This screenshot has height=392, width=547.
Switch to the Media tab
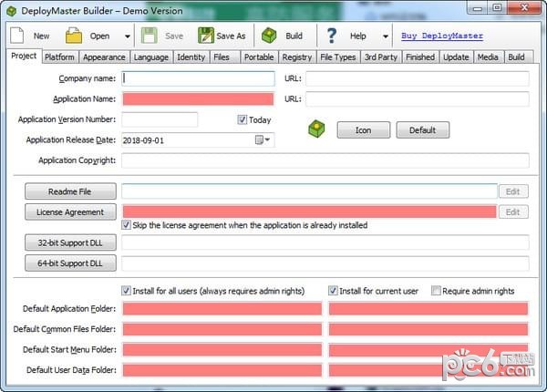[x=488, y=57]
